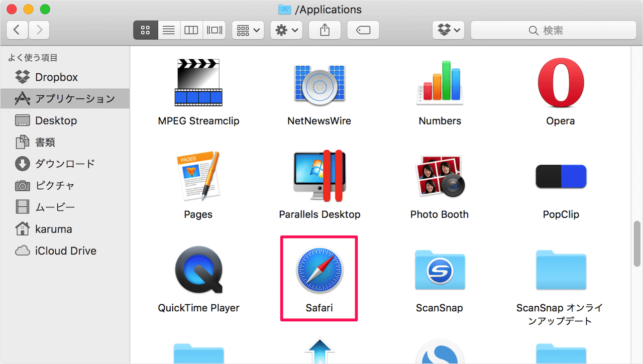The height and width of the screenshot is (364, 643).
Task: Switch to icon view
Action: pyautogui.click(x=146, y=30)
